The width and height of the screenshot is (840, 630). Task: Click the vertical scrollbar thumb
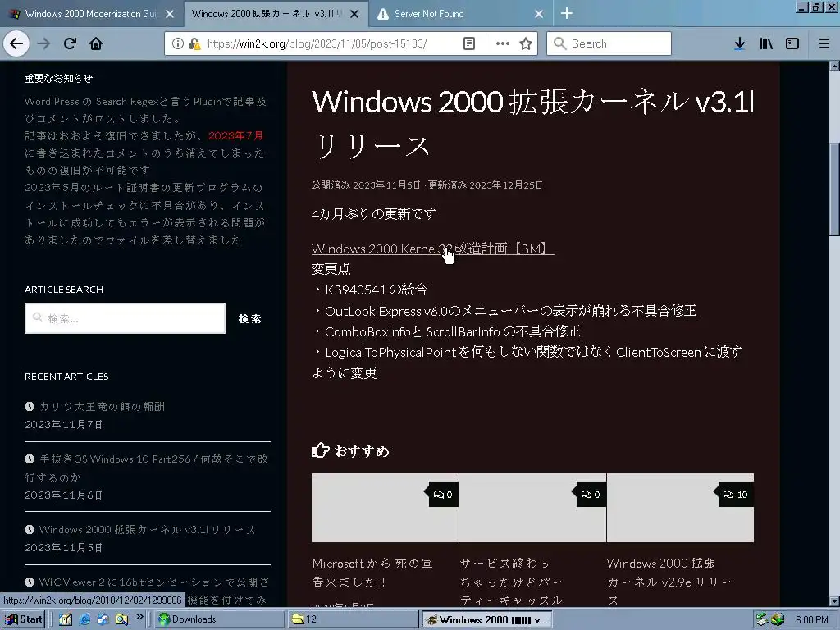click(834, 189)
